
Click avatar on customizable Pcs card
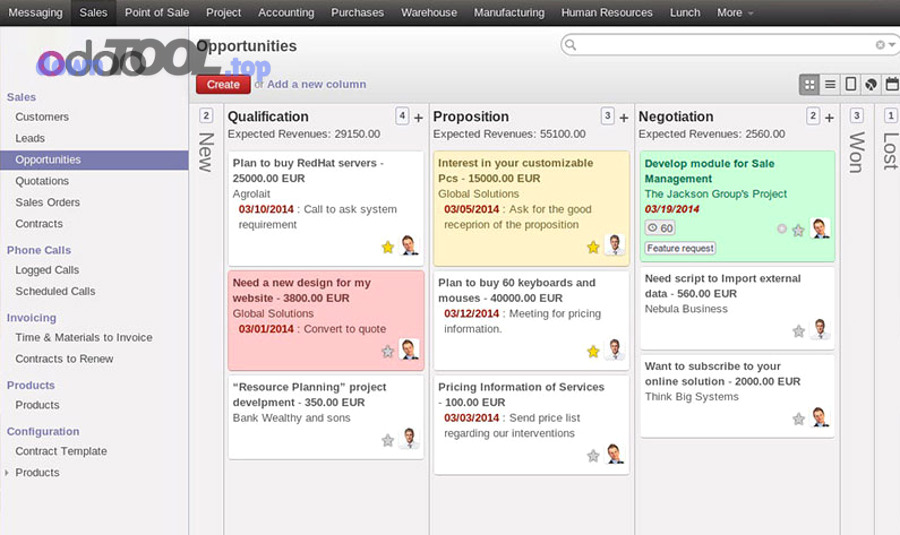615,245
